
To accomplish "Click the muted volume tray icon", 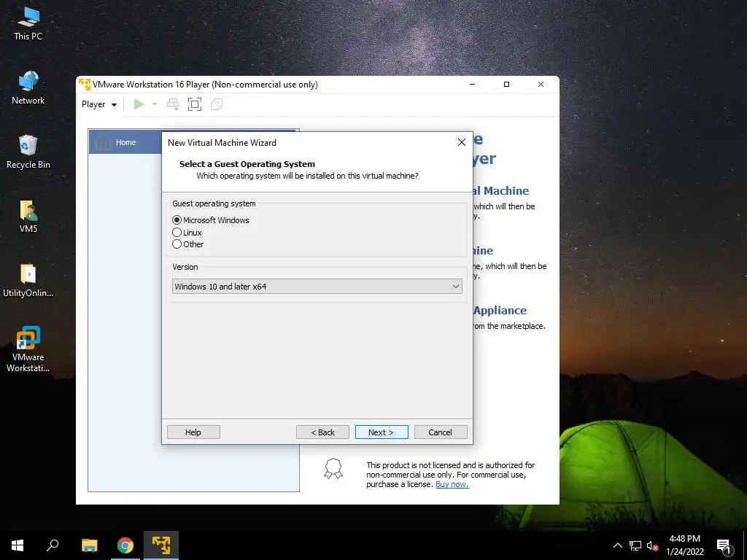I will pos(652,545).
